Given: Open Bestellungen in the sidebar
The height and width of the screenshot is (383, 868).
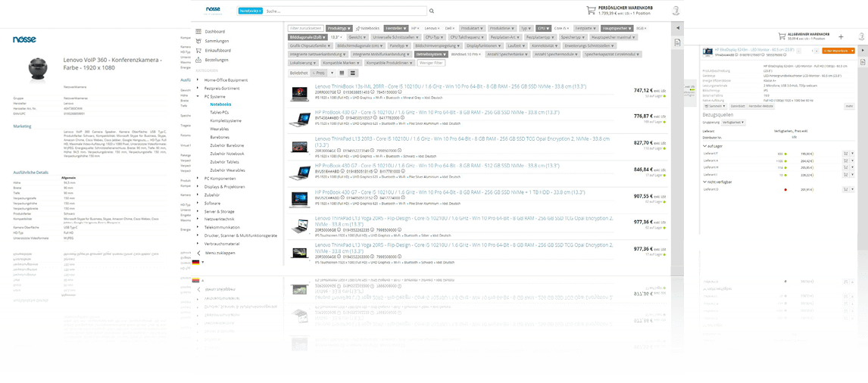Looking at the screenshot, I should point(217,60).
